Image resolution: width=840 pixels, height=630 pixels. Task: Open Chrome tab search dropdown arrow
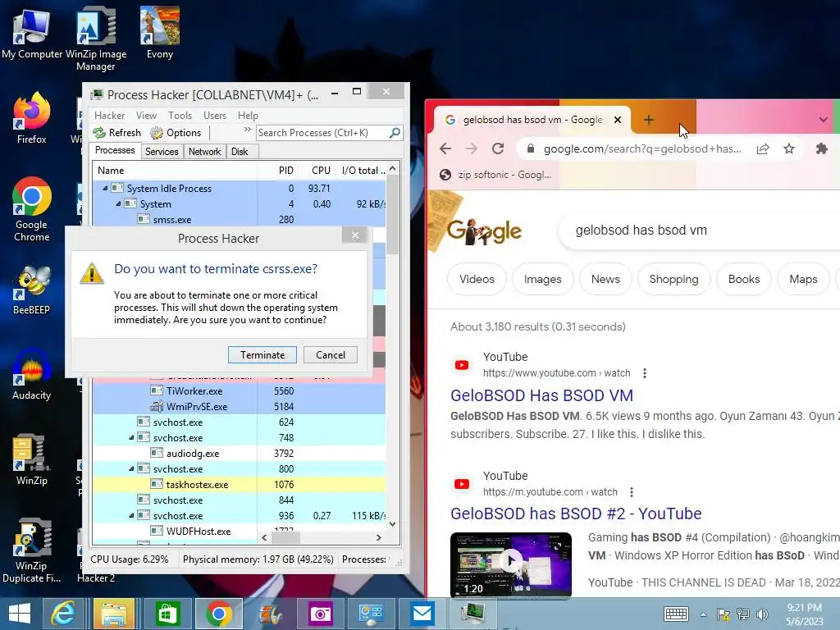[824, 120]
